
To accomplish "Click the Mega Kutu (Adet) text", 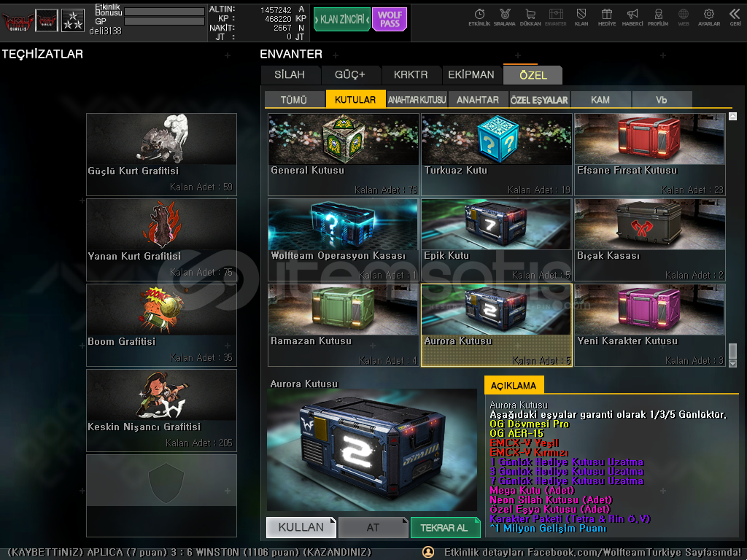I will [x=532, y=491].
